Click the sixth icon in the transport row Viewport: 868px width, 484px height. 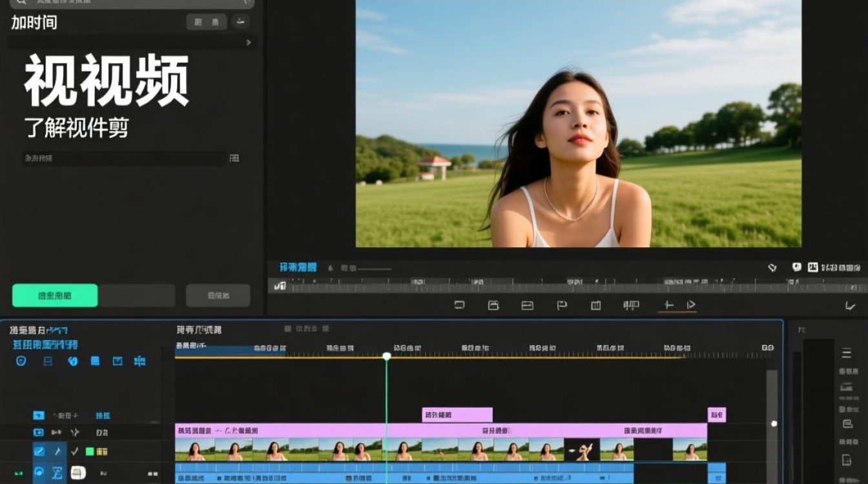click(631, 305)
